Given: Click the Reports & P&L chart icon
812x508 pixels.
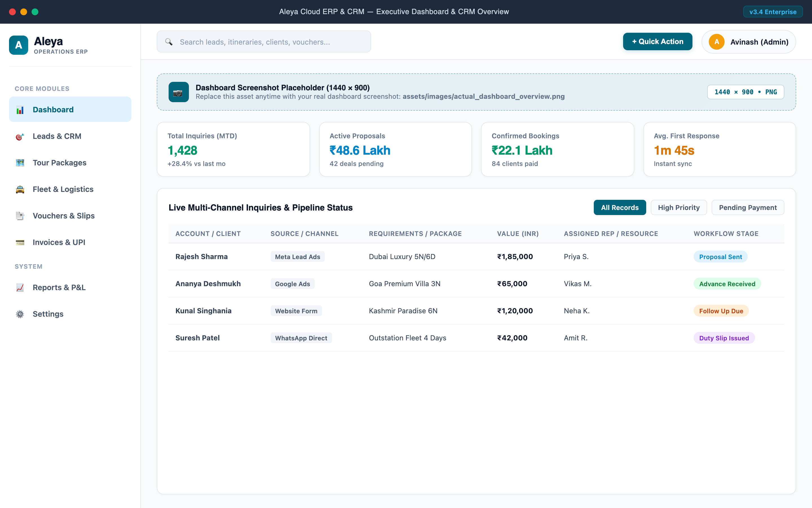Looking at the screenshot, I should coord(20,288).
